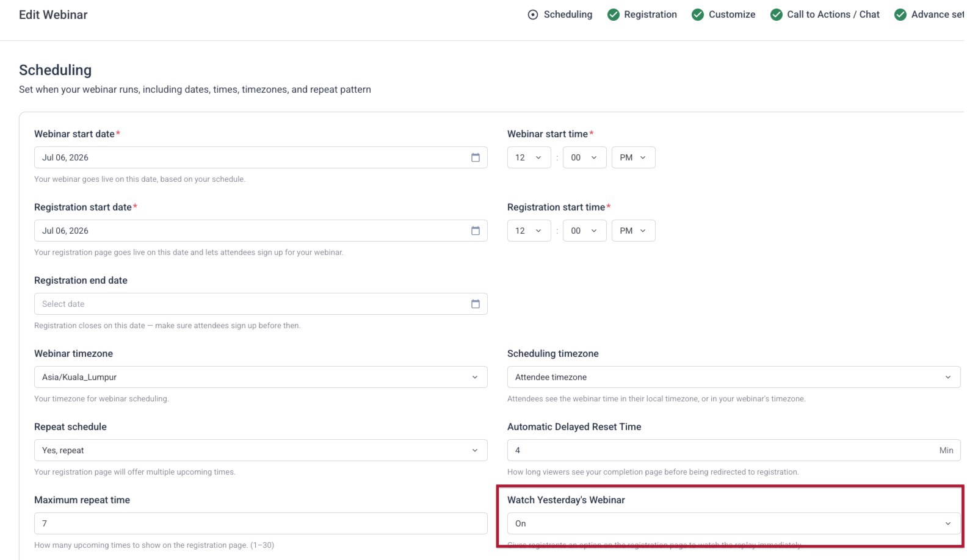Expand the Webinar timezone dropdown

[261, 377]
